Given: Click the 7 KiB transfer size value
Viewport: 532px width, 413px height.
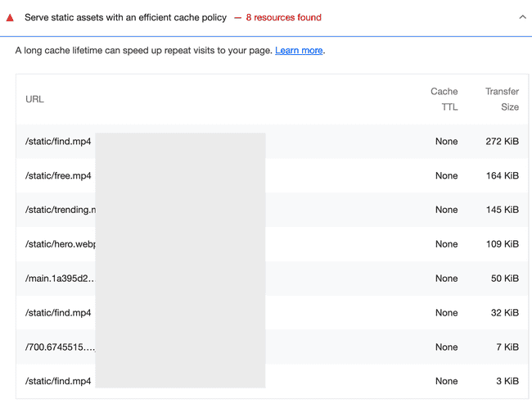Looking at the screenshot, I should click(505, 347).
